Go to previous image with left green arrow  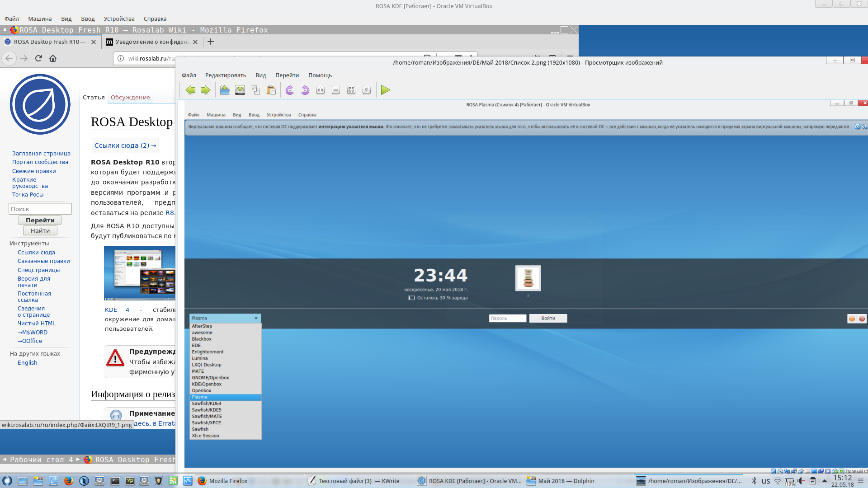pyautogui.click(x=190, y=90)
